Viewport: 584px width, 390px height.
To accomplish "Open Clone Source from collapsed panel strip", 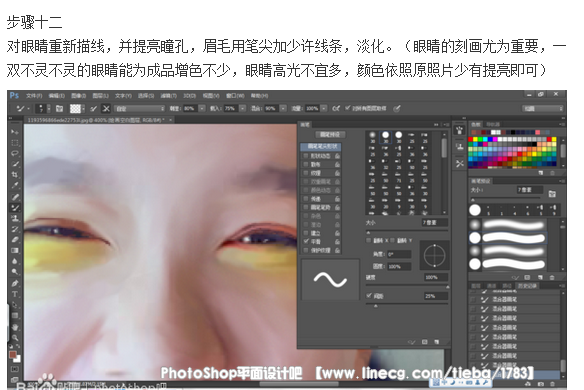I will tap(460, 147).
